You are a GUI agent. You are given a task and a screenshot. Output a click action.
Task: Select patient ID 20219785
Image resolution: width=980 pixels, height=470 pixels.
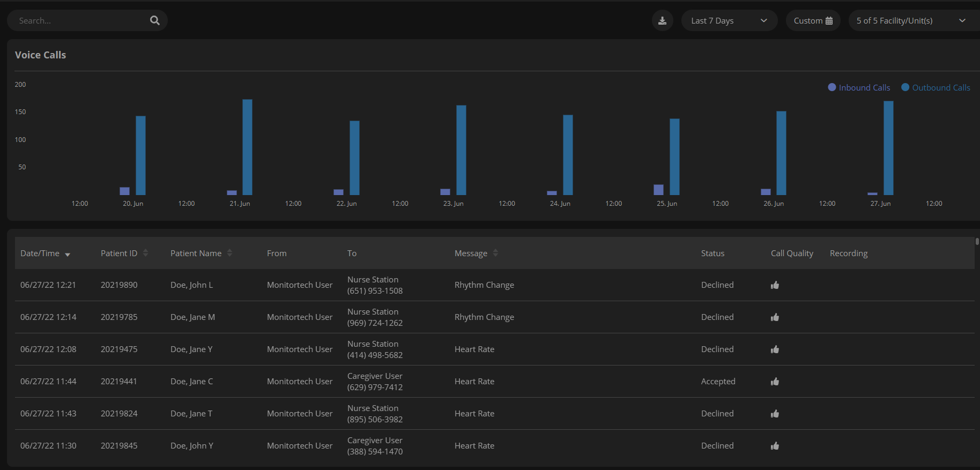click(x=119, y=317)
